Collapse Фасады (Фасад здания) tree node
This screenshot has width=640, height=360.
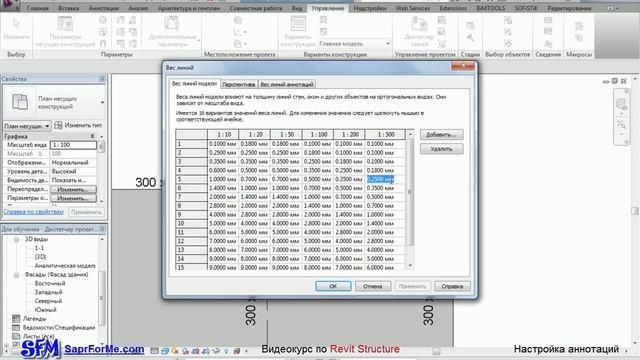coord(16,275)
